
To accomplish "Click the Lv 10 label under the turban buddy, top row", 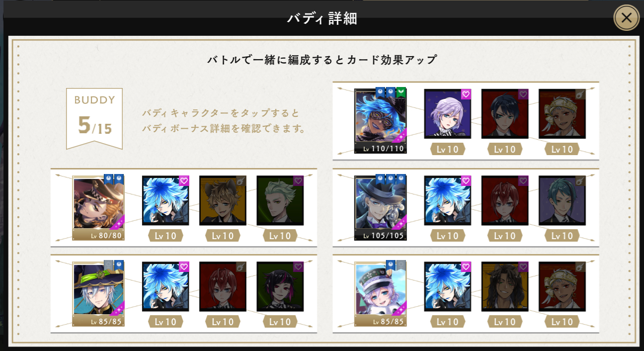I will pos(562,149).
